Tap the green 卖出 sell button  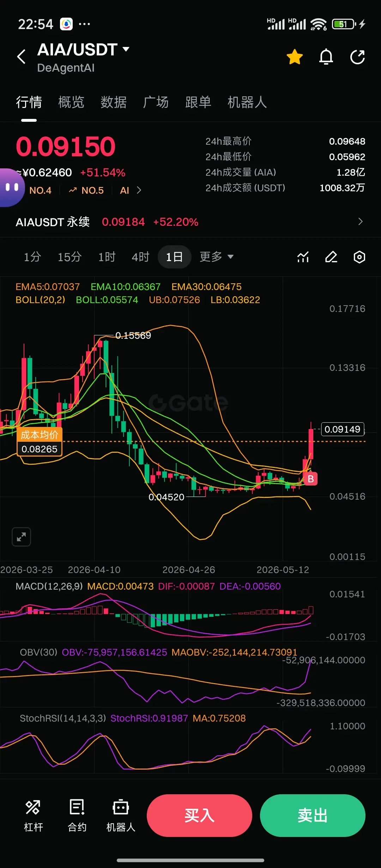tap(313, 815)
